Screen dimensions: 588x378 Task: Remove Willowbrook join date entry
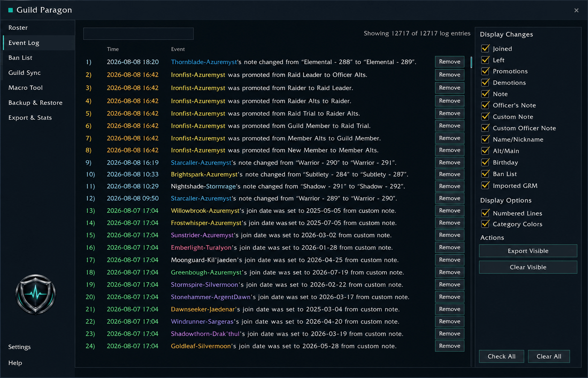click(450, 210)
